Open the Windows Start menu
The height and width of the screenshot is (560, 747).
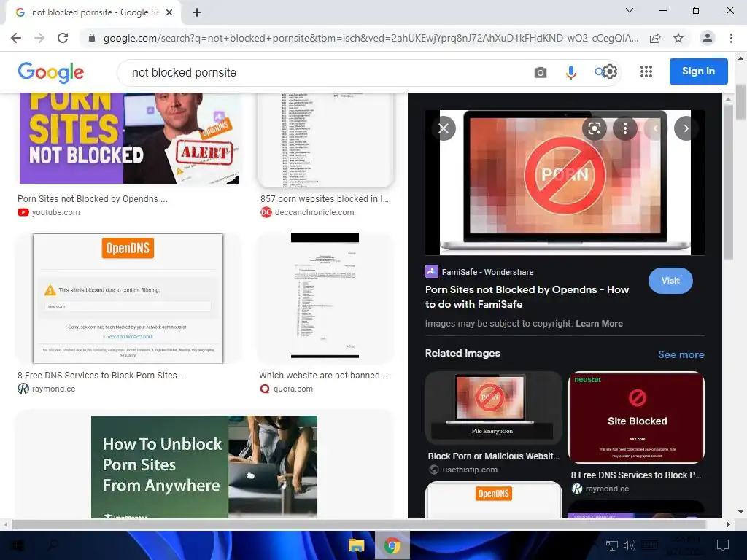tap(18, 545)
